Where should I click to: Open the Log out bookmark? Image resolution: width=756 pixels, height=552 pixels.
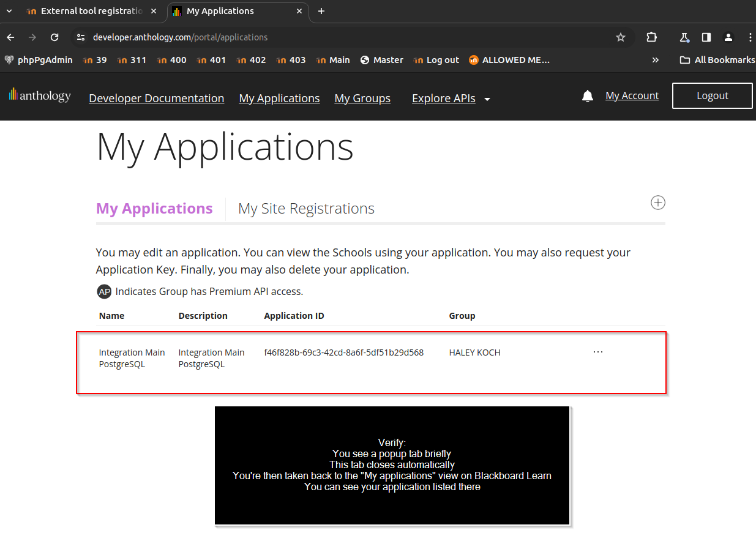pos(436,60)
